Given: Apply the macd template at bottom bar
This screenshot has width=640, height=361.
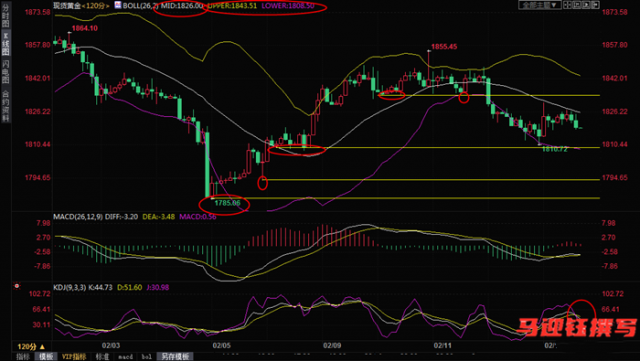Looking at the screenshot, I should point(125,357).
